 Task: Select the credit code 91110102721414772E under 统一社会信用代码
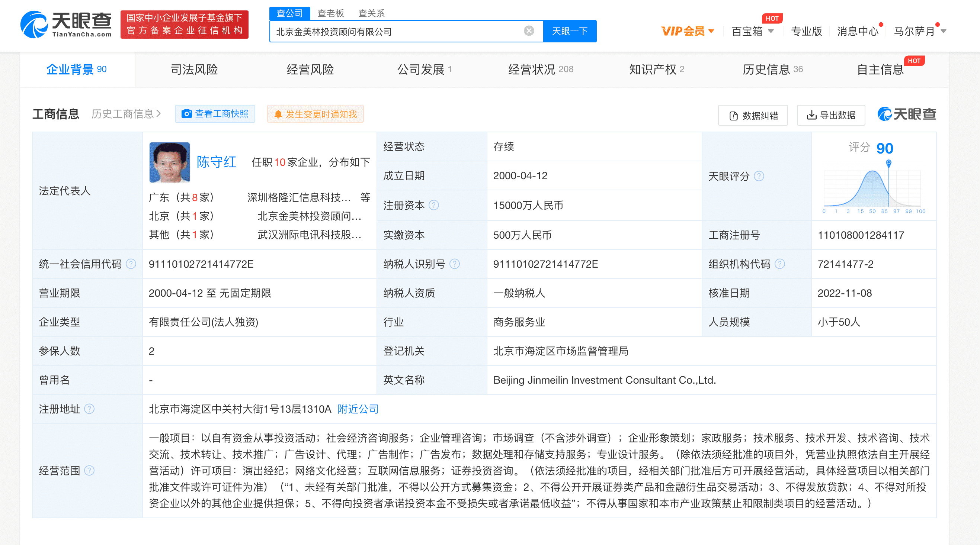(201, 264)
